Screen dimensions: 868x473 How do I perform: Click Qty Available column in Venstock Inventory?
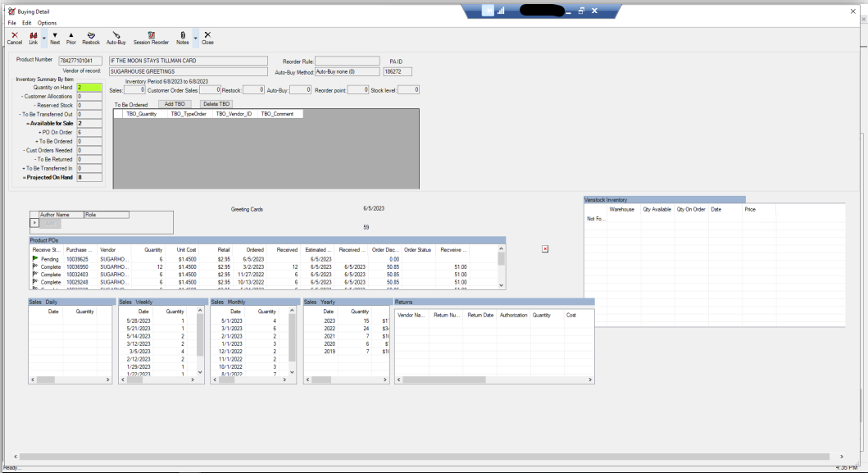[657, 209]
